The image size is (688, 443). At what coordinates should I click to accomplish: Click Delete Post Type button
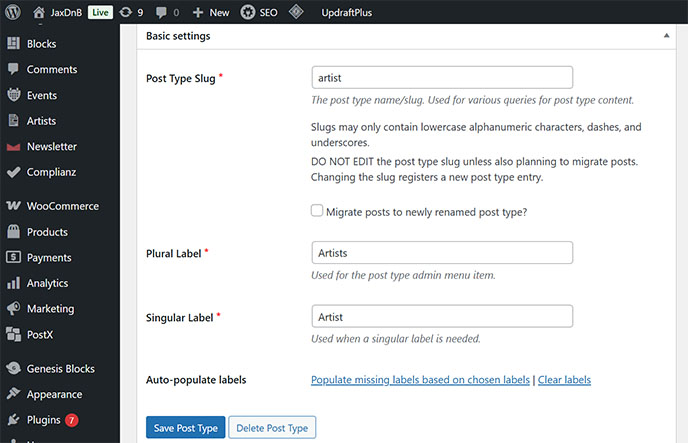[273, 428]
